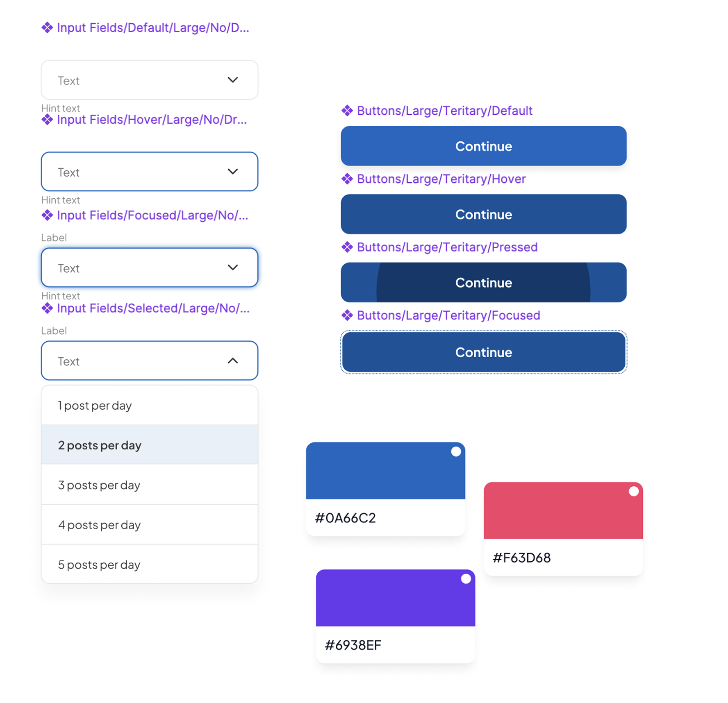Click component icon beside Buttons/Large/Teritary/Pressed
The height and width of the screenshot is (703, 728).
(347, 247)
